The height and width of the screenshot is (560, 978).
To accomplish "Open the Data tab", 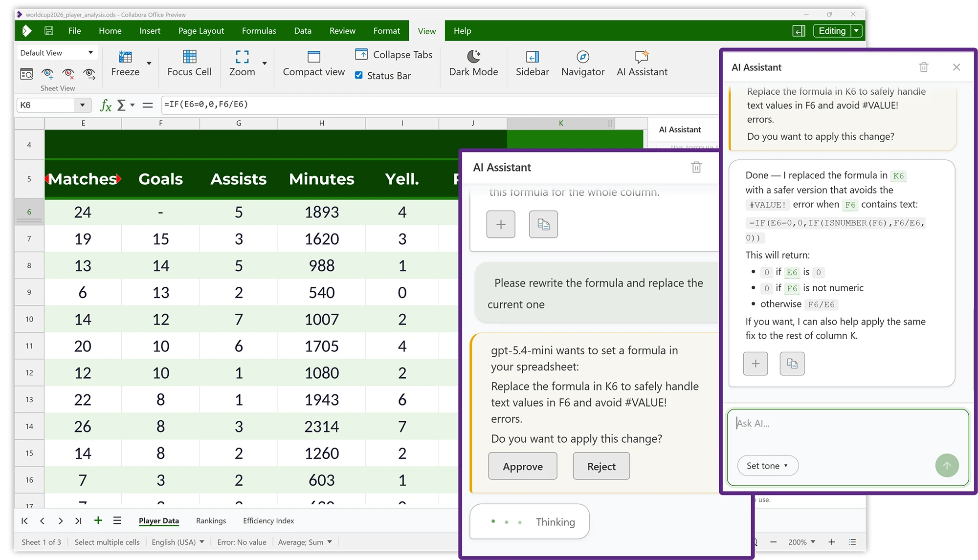I will [303, 31].
